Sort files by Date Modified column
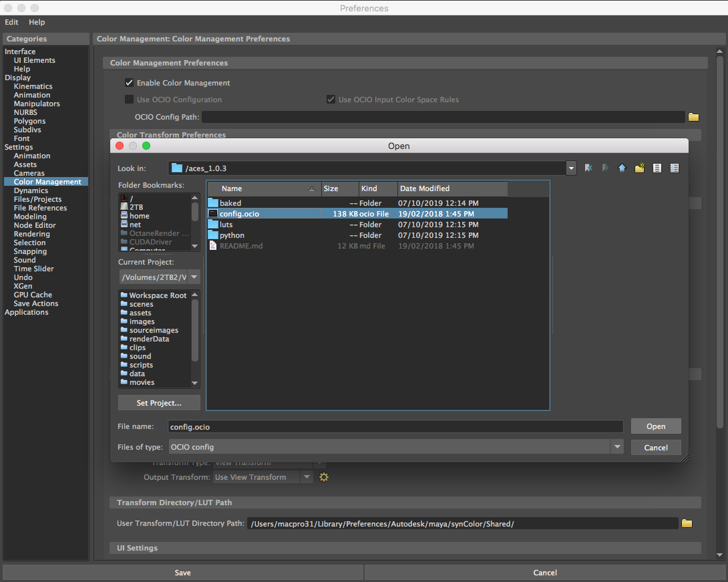This screenshot has width=728, height=582. [x=453, y=188]
